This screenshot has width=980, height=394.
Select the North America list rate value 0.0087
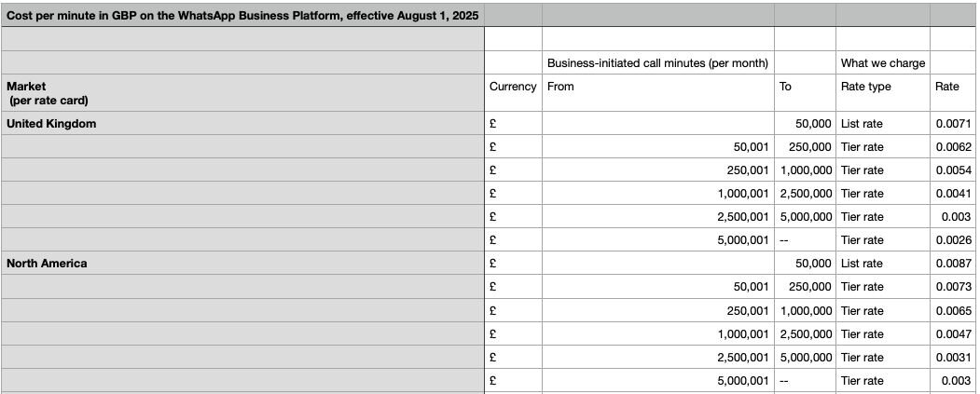pos(953,264)
